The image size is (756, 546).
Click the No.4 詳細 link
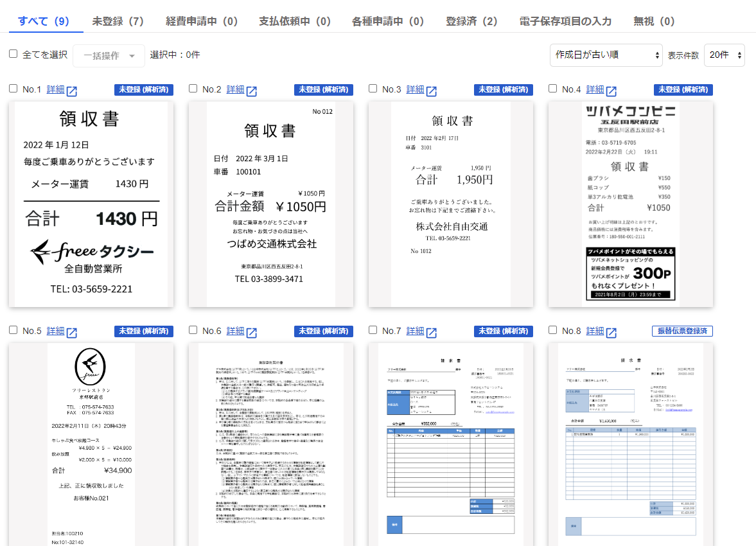point(595,90)
